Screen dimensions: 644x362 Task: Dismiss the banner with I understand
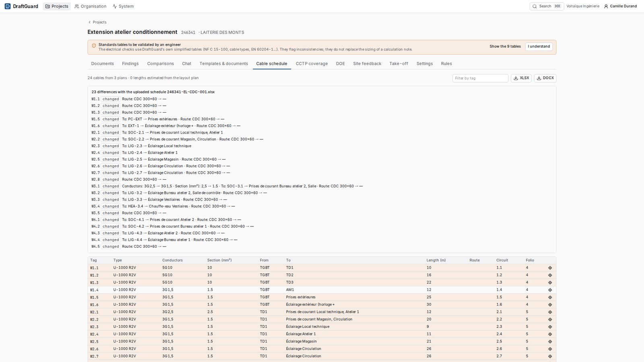[539, 47]
